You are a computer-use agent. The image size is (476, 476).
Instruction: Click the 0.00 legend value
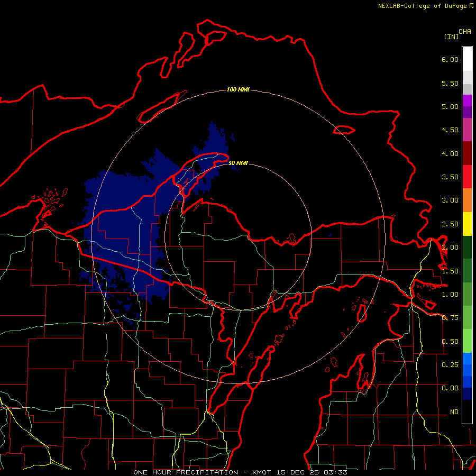450,388
